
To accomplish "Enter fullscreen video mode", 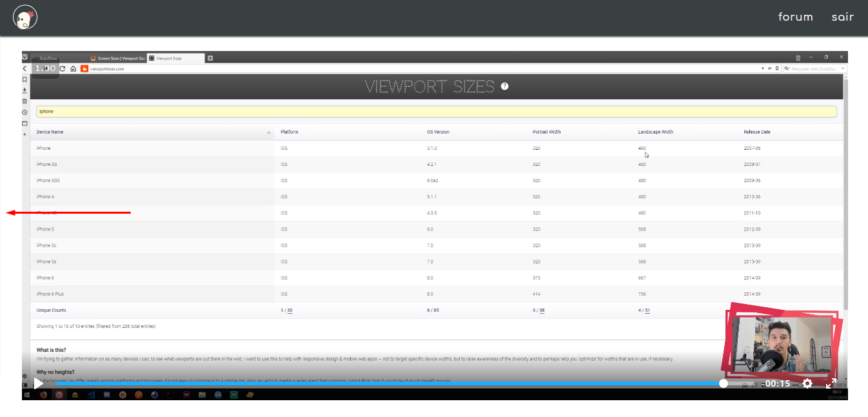I will pyautogui.click(x=831, y=383).
